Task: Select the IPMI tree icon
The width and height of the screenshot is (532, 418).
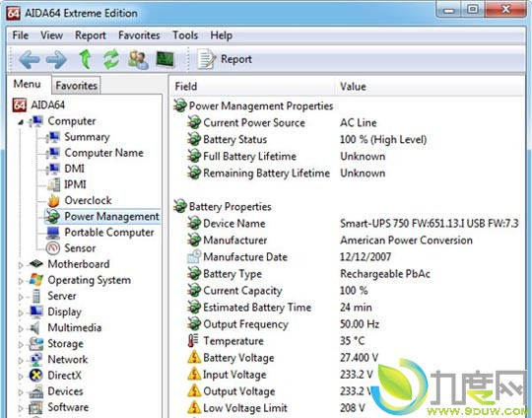Action: tap(53, 184)
